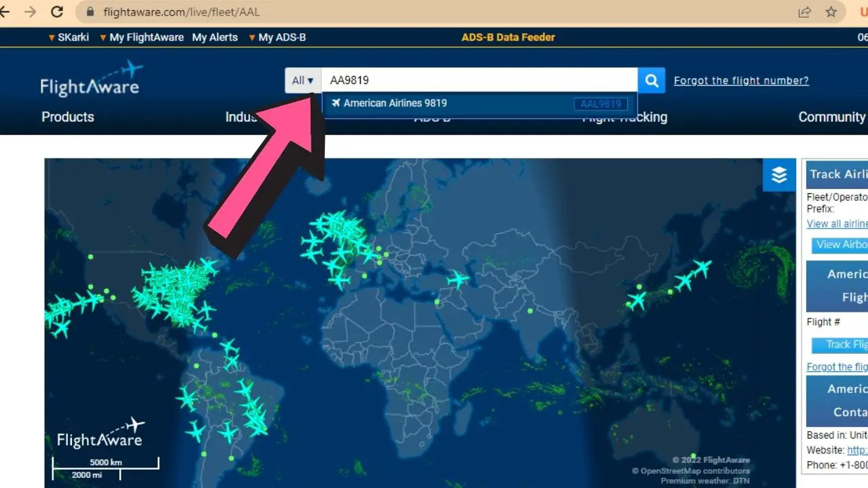Click the magnifier search button

pos(652,81)
